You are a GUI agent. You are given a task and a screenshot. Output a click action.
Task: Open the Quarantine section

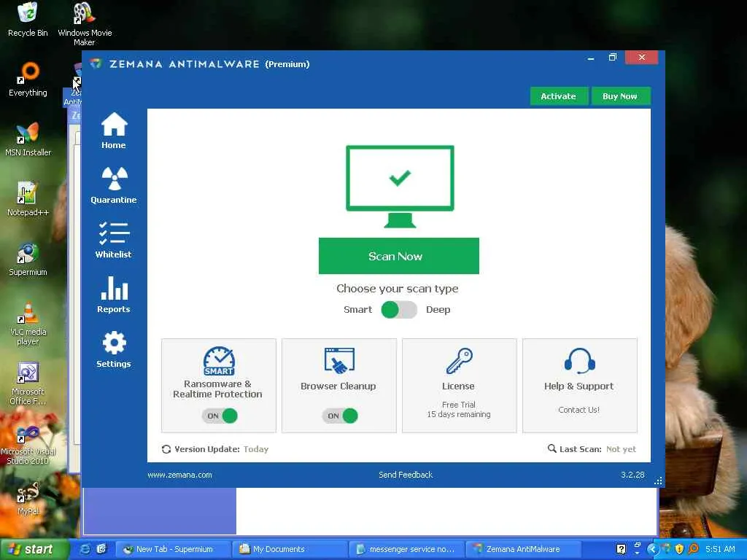(x=114, y=186)
